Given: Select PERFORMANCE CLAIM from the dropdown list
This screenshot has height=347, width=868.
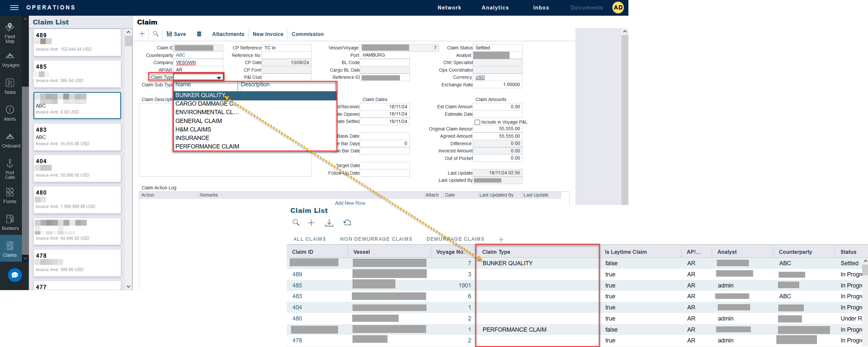Looking at the screenshot, I should coord(207,147).
